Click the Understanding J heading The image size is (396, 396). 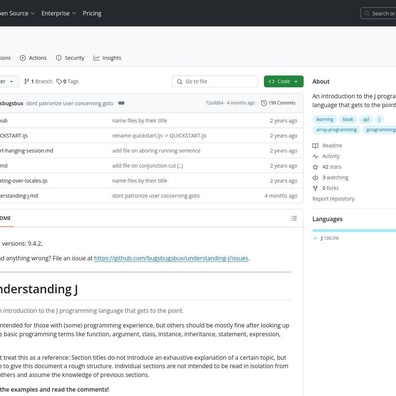tap(38, 289)
